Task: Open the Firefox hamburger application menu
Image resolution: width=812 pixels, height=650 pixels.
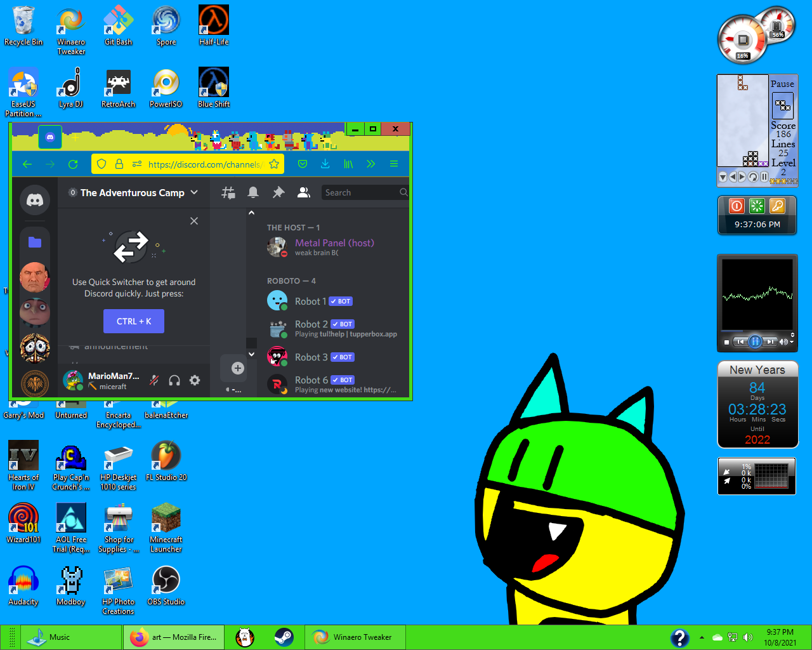Action: coord(394,164)
